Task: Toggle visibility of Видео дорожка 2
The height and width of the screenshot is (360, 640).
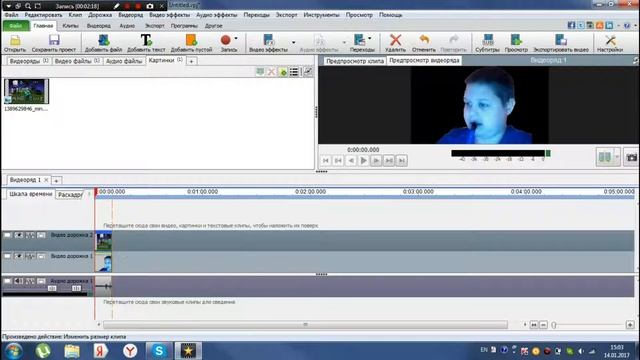Action: click(18, 235)
